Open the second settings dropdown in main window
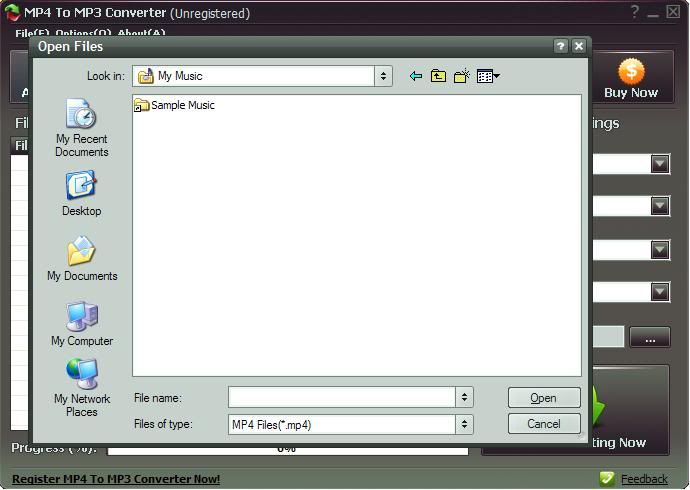The width and height of the screenshot is (690, 490). [x=660, y=206]
